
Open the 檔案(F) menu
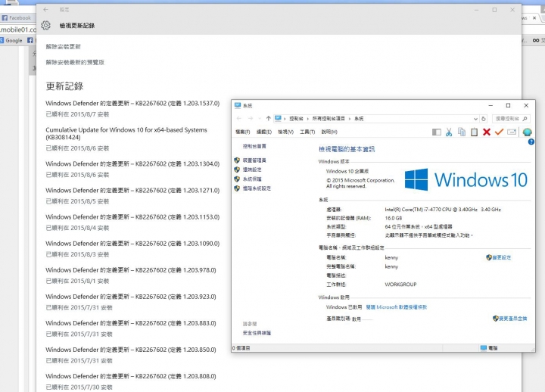pos(243,132)
